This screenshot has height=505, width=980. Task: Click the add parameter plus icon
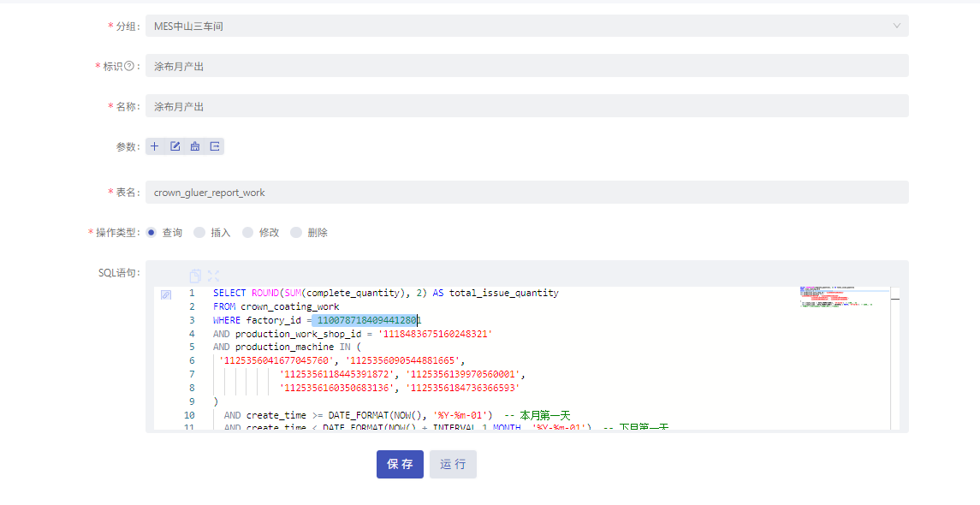pos(155,146)
